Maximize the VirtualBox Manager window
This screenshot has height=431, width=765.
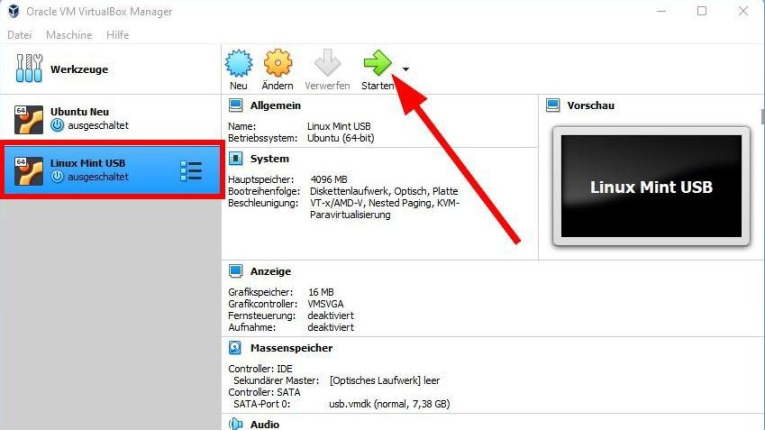(x=702, y=11)
